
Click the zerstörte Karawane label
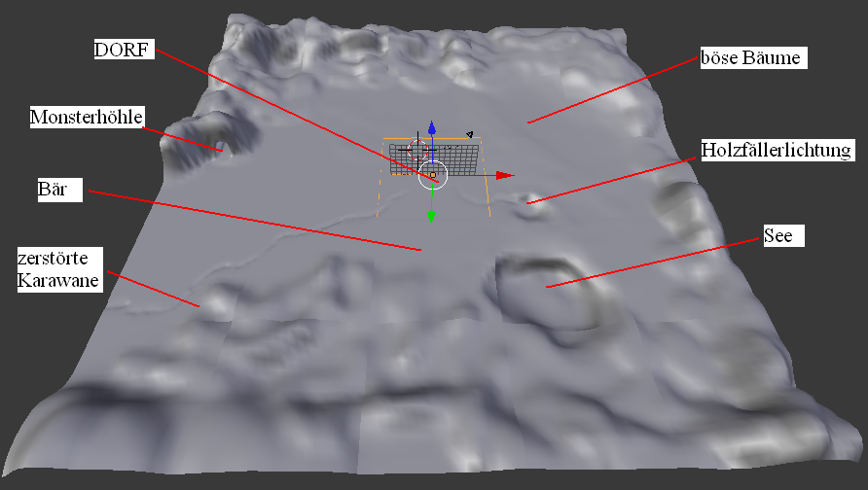pos(58,269)
